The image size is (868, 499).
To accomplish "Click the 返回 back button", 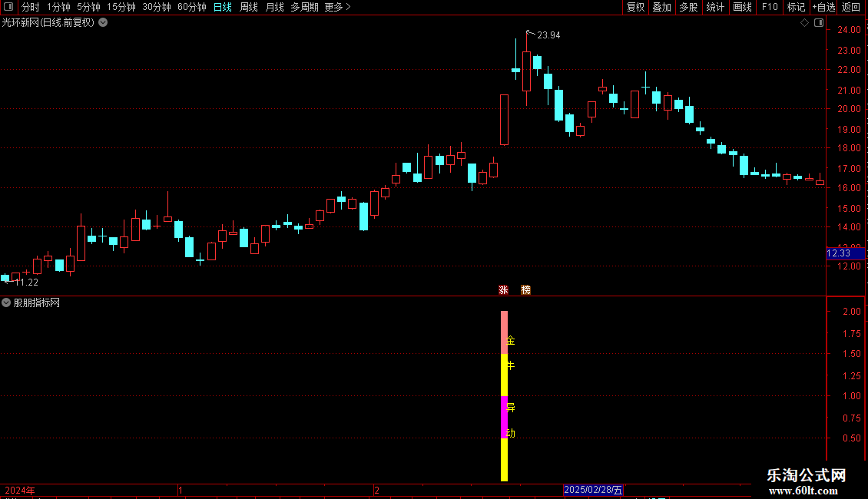I will tap(851, 7).
